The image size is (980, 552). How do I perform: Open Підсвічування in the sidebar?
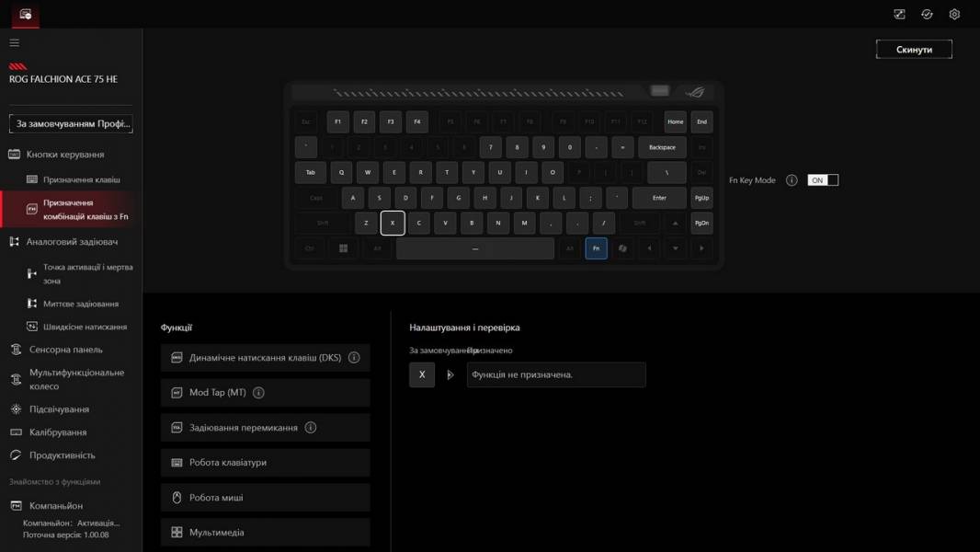point(59,409)
